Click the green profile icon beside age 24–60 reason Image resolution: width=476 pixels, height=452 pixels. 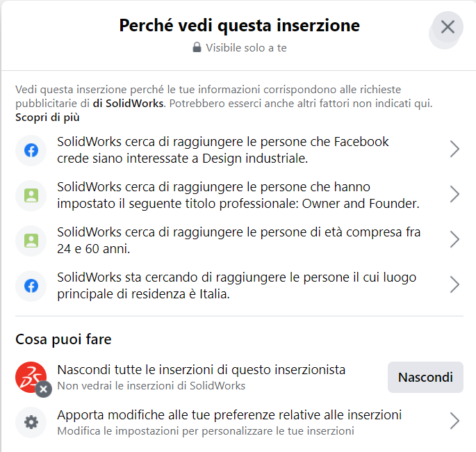(31, 241)
